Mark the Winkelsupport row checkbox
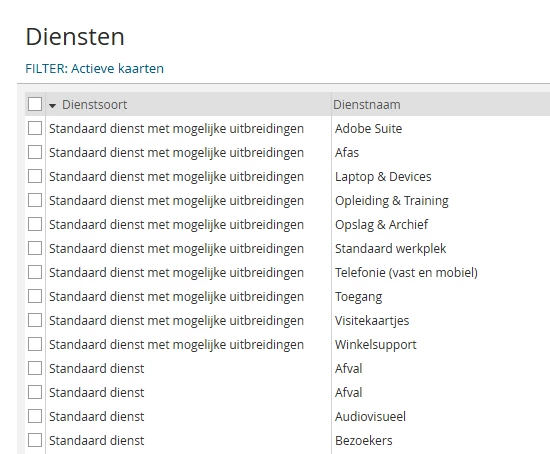Image resolution: width=550 pixels, height=454 pixels. point(35,344)
